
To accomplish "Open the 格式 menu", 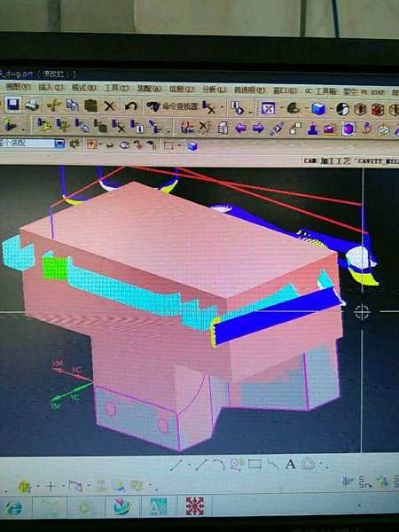I will click(84, 88).
